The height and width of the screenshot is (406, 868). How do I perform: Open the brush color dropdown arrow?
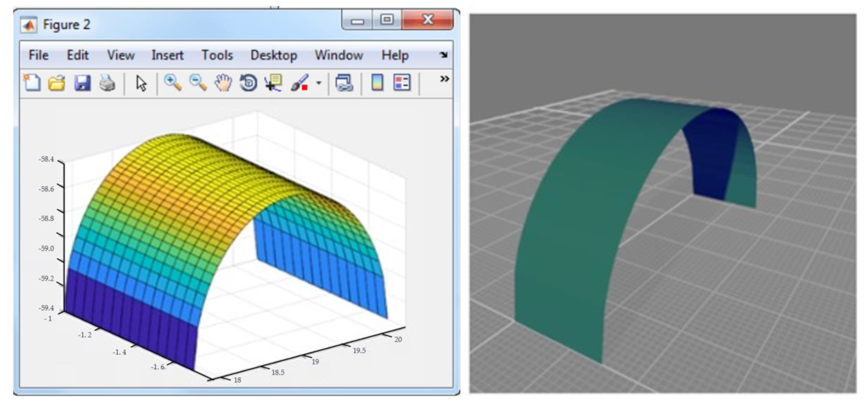coord(318,83)
